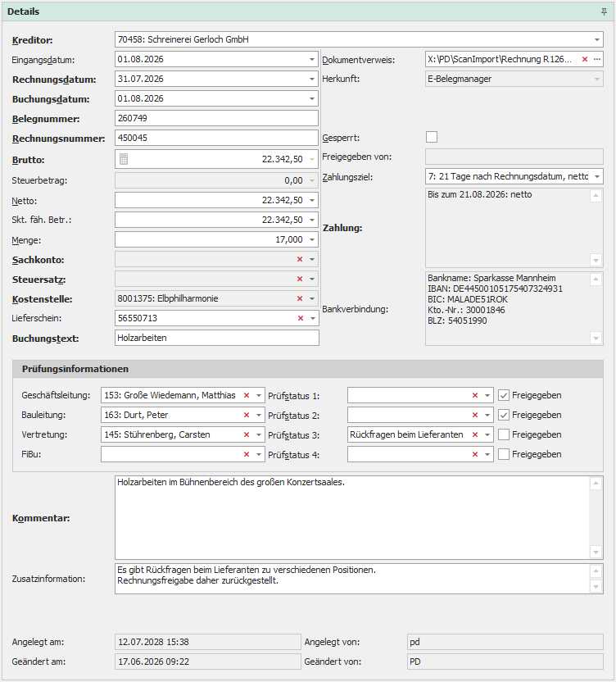Open Menge dropdown arrow
616x682 pixels.
(312, 239)
